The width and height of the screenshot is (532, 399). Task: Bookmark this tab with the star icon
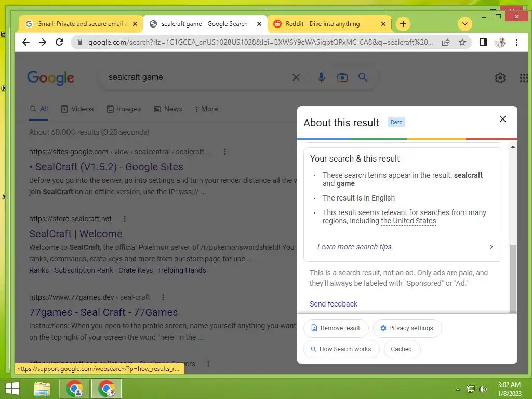[462, 42]
